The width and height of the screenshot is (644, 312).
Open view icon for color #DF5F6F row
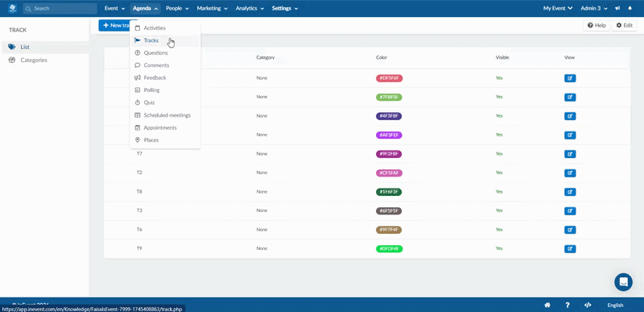click(570, 78)
